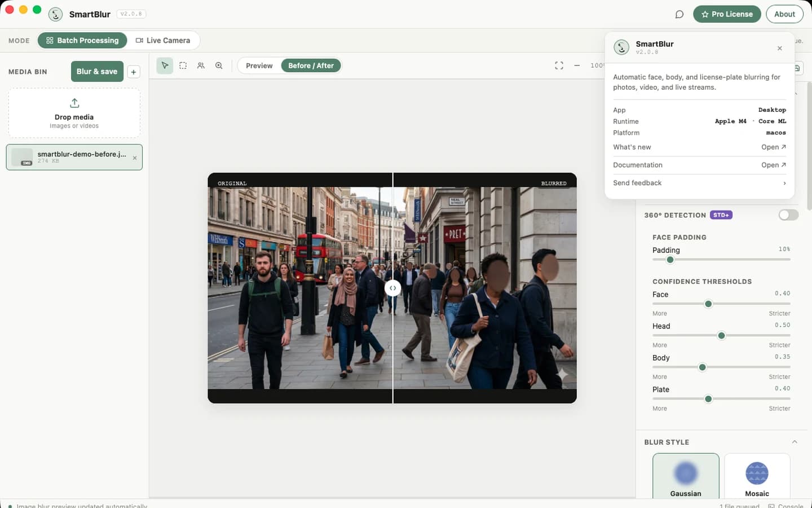Click the Padding slider handle
Viewport: 812px width, 508px height.
pos(670,260)
